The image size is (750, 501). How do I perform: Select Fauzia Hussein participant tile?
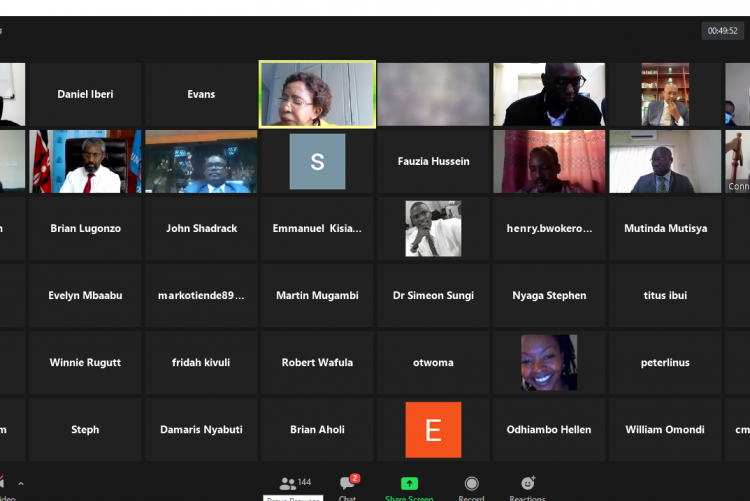(x=433, y=161)
